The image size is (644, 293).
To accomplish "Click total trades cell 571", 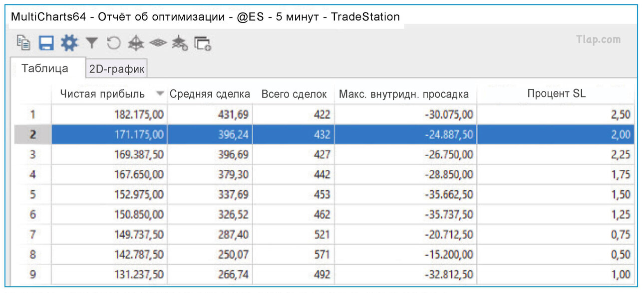I will (x=294, y=254).
